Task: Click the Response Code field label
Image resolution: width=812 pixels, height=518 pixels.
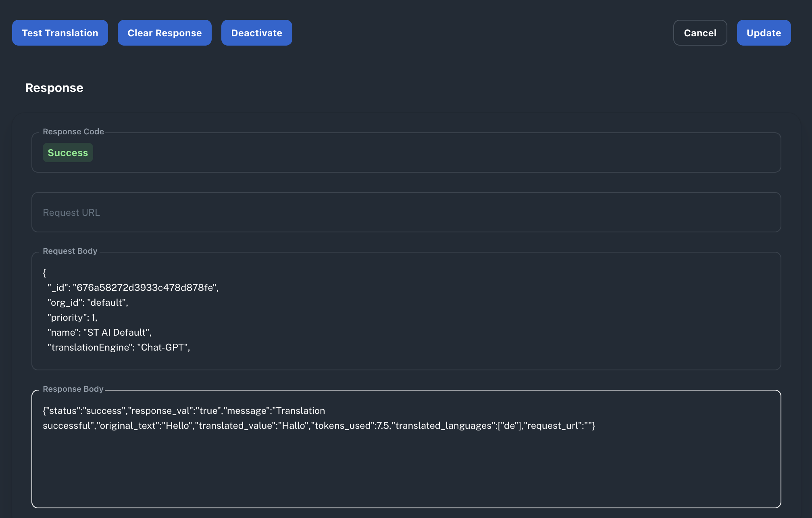Action: 73,131
